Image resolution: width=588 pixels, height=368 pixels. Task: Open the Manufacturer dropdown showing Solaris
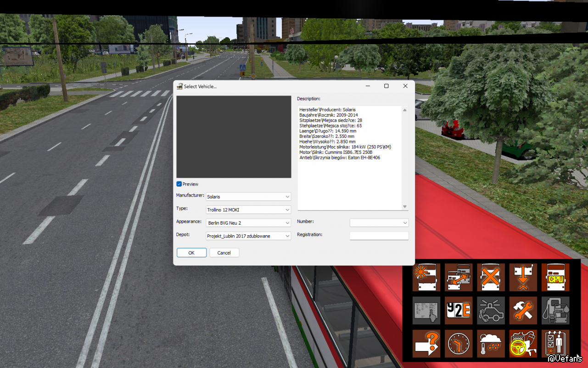pyautogui.click(x=248, y=197)
